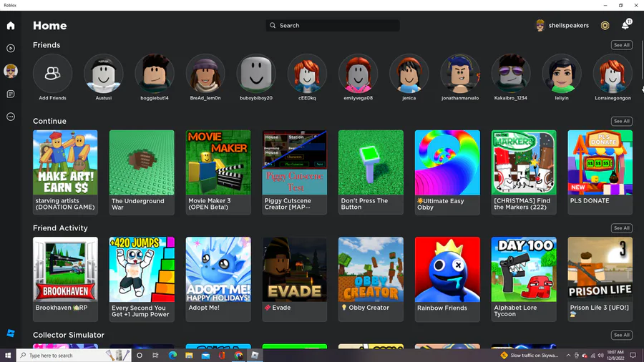Open PLS DONATE game tile
644x362 pixels.
[x=600, y=172]
